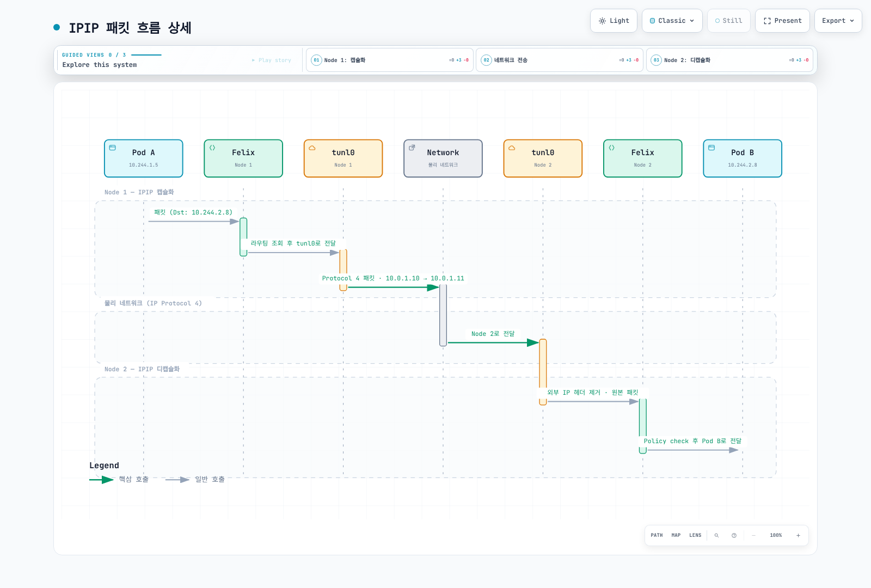Open the help question-mark icon
The image size is (871, 588).
pos(734,535)
